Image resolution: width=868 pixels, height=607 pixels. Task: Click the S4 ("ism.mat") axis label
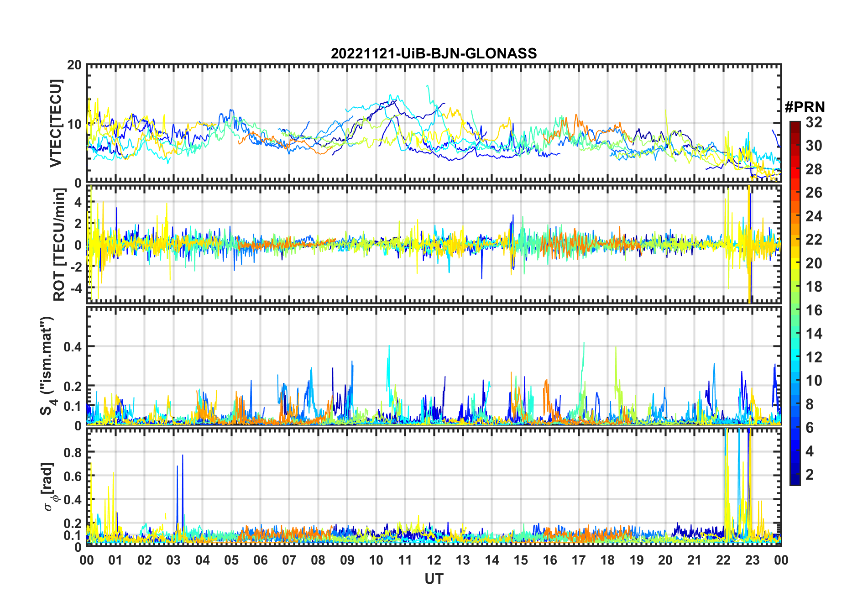pyautogui.click(x=47, y=366)
